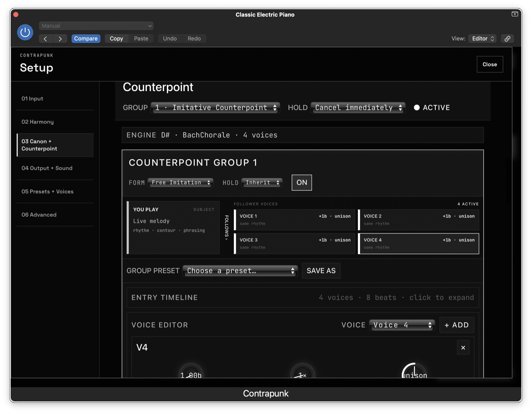
Task: Toggle counterpoint group ON button
Action: (x=302, y=183)
